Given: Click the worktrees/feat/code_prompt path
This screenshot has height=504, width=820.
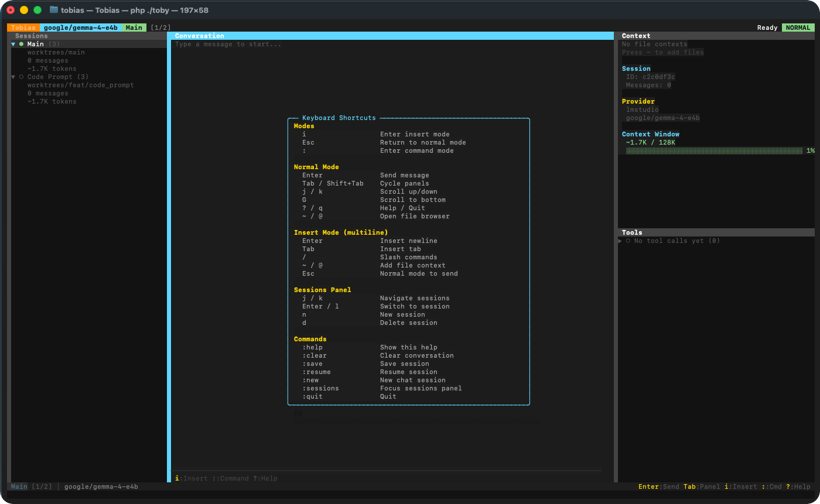Looking at the screenshot, I should click(81, 85).
